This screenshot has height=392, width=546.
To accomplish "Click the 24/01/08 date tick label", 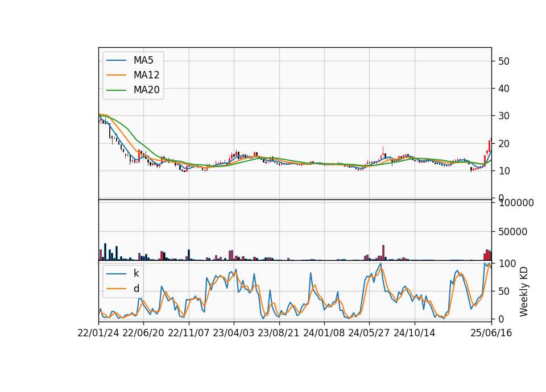I will [x=324, y=333].
